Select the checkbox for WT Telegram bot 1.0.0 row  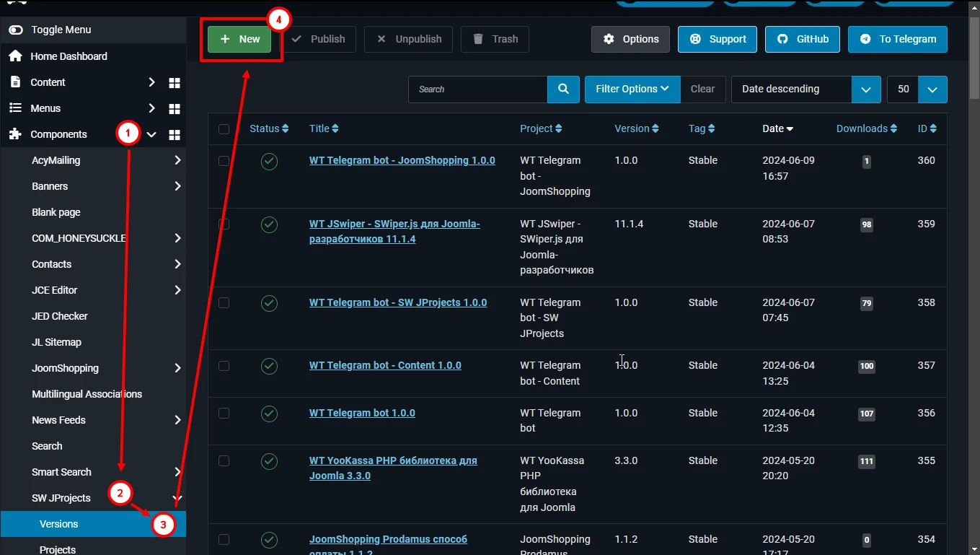point(224,414)
